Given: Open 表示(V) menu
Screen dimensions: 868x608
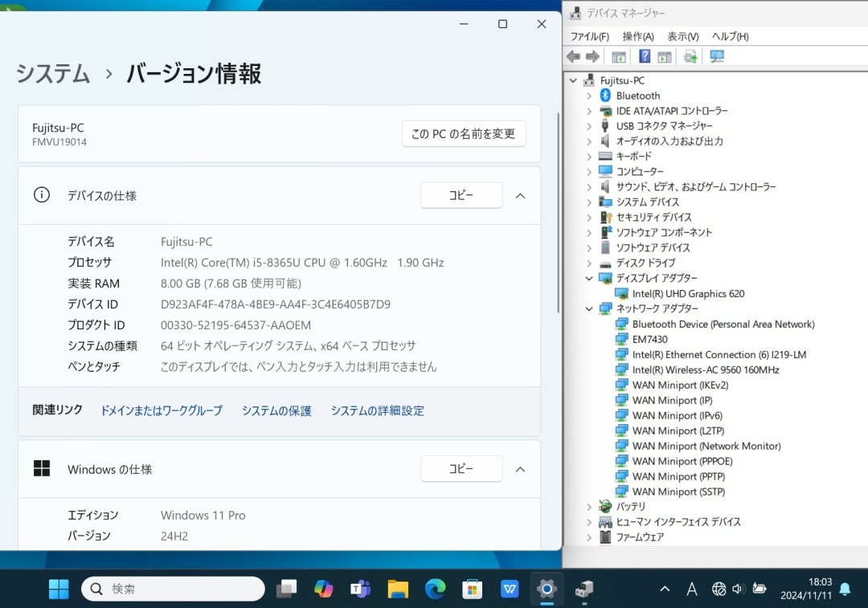Looking at the screenshot, I should (x=682, y=36).
